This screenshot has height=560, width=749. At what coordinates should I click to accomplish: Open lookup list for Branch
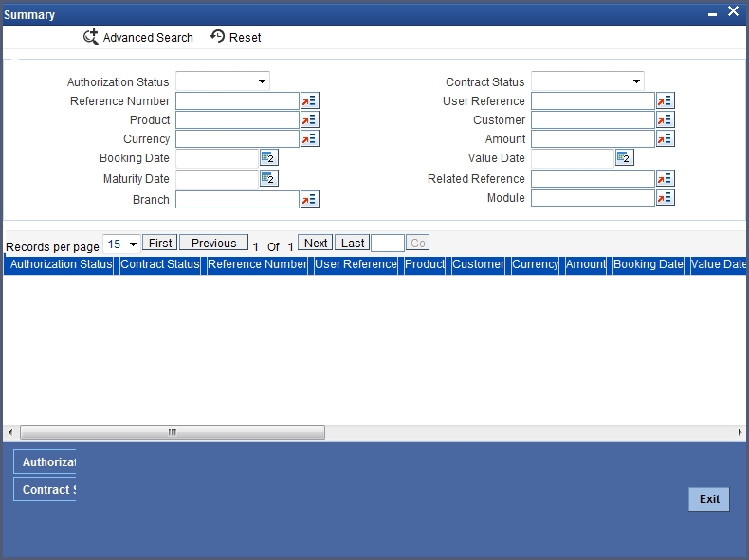(309, 199)
